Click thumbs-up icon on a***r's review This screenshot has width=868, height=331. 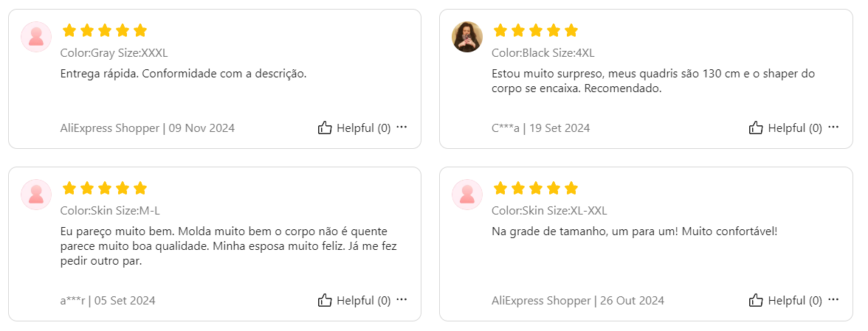(325, 301)
